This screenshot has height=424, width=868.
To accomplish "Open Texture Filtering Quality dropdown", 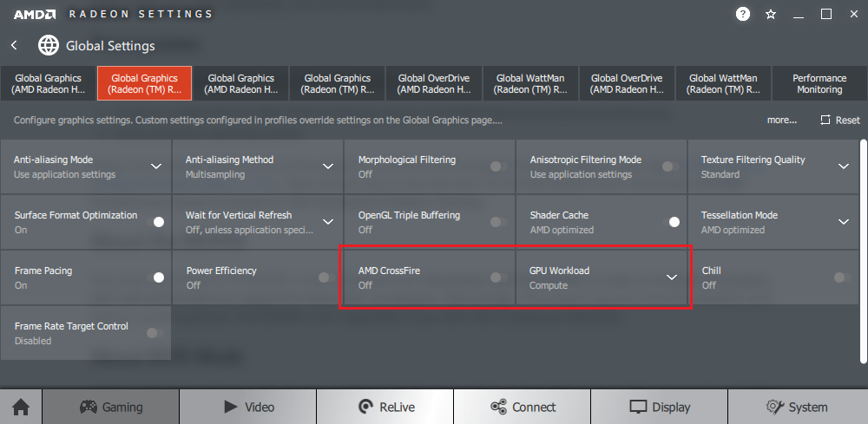I will coord(844,166).
